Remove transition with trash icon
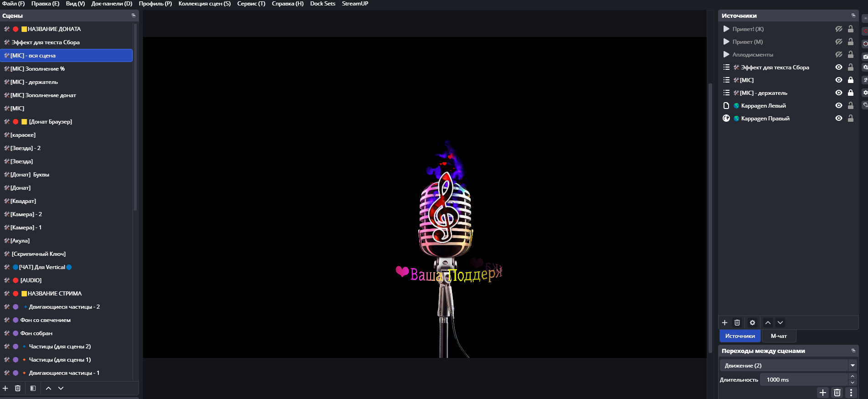This screenshot has width=868, height=399. [x=837, y=393]
